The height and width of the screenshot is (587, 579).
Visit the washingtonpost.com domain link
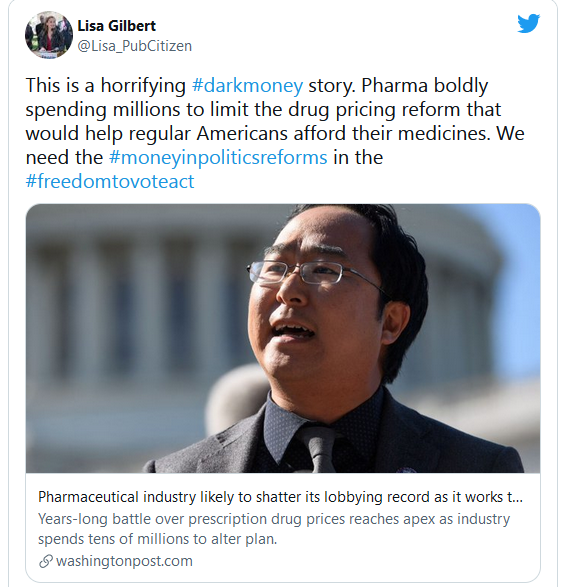(x=124, y=561)
